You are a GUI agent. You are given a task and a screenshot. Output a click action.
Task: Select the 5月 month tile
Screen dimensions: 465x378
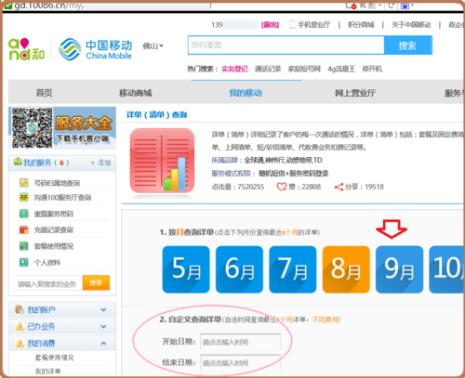pyautogui.click(x=186, y=269)
